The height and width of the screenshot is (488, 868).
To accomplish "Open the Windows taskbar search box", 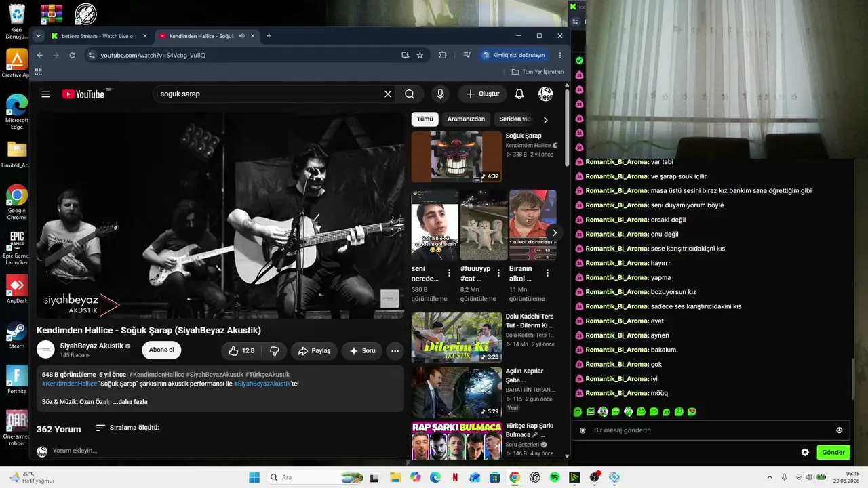I will [x=315, y=477].
